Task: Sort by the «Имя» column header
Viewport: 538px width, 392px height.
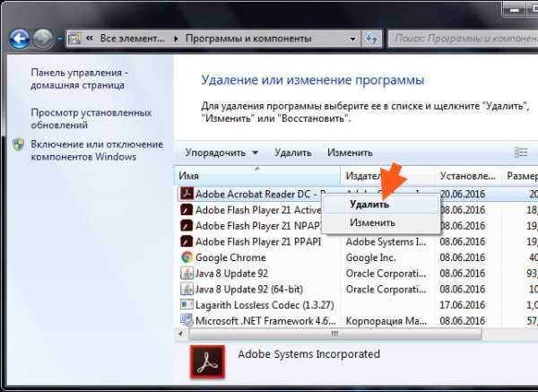Action: (257, 176)
